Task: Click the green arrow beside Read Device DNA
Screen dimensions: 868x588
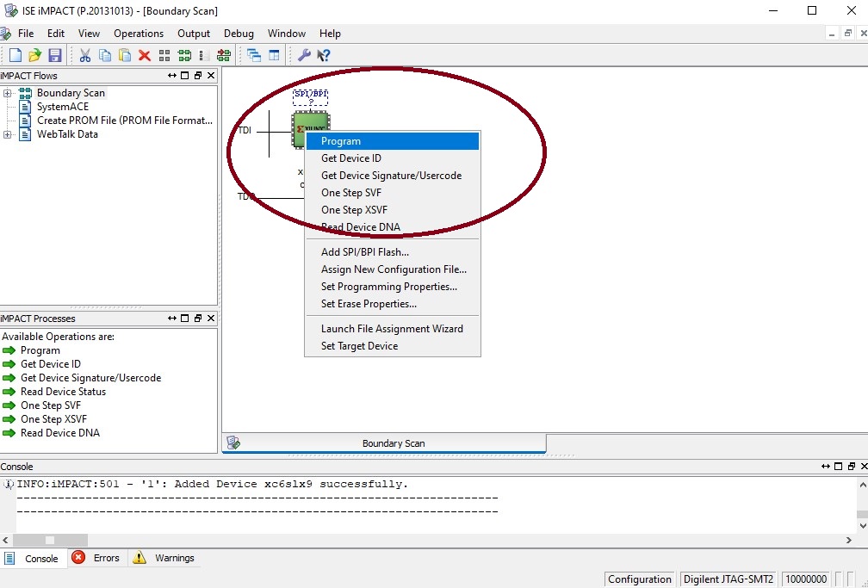Action: [x=9, y=433]
